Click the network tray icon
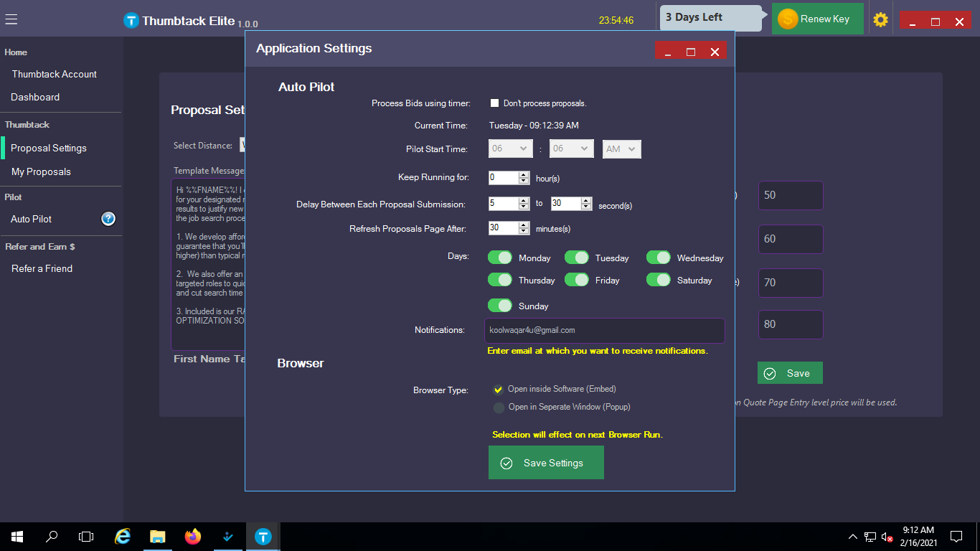Image resolution: width=980 pixels, height=551 pixels. click(870, 537)
